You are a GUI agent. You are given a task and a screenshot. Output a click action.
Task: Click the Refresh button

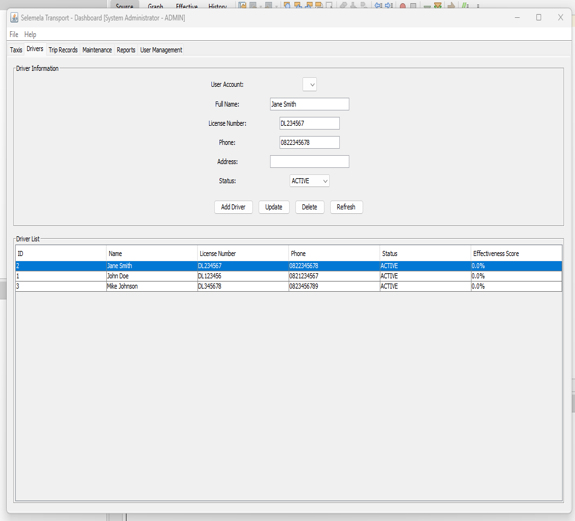pyautogui.click(x=346, y=207)
